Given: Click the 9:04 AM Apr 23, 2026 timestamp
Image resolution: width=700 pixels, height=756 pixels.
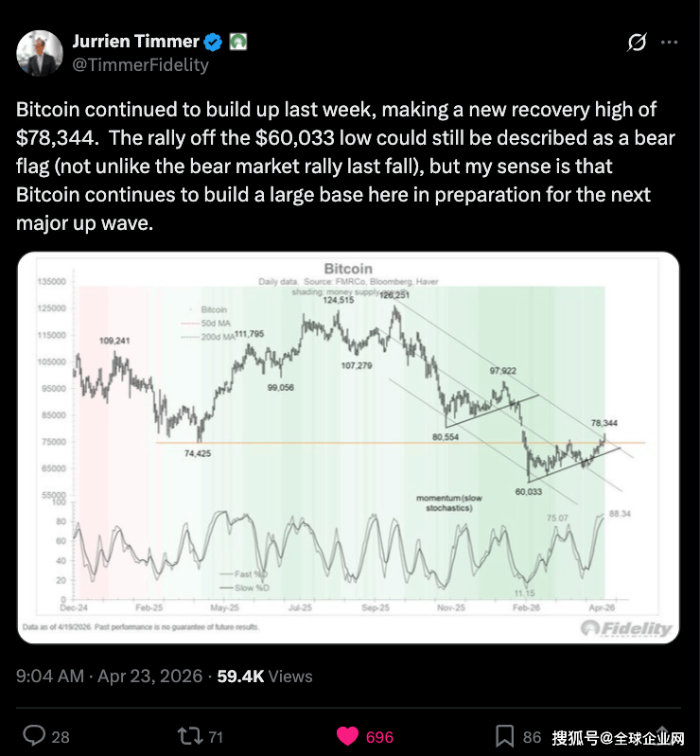Looking at the screenshot, I should 110,677.
